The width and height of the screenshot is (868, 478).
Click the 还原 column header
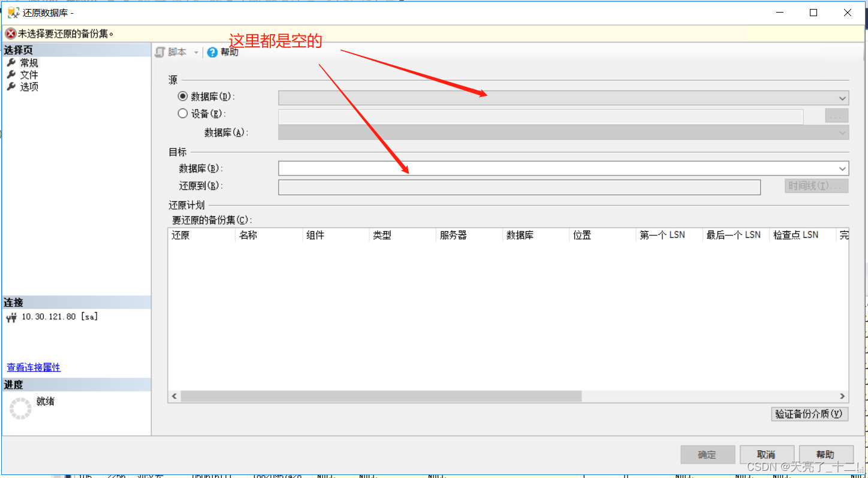coord(201,235)
